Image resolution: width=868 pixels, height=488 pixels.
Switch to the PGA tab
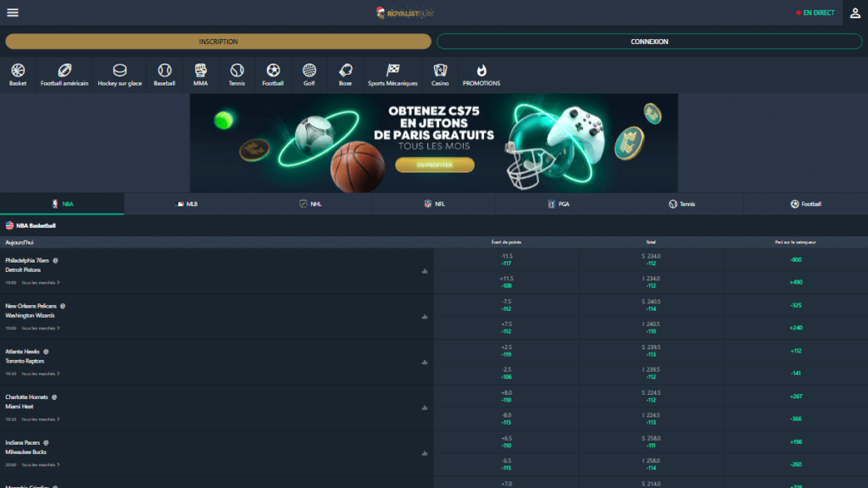[x=558, y=204]
